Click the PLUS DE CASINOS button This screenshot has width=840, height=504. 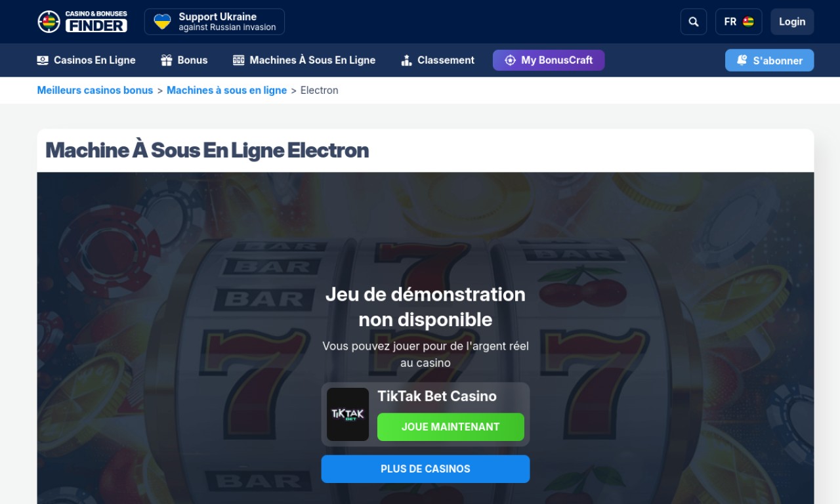pos(425,469)
